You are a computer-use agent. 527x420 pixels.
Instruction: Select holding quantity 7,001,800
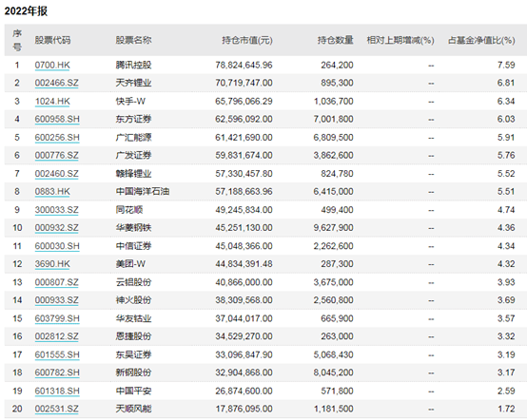[x=333, y=119]
